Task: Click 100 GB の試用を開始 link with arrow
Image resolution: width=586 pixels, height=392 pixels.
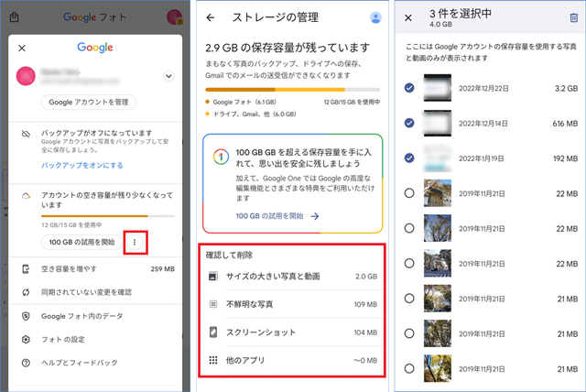Action: (x=277, y=216)
